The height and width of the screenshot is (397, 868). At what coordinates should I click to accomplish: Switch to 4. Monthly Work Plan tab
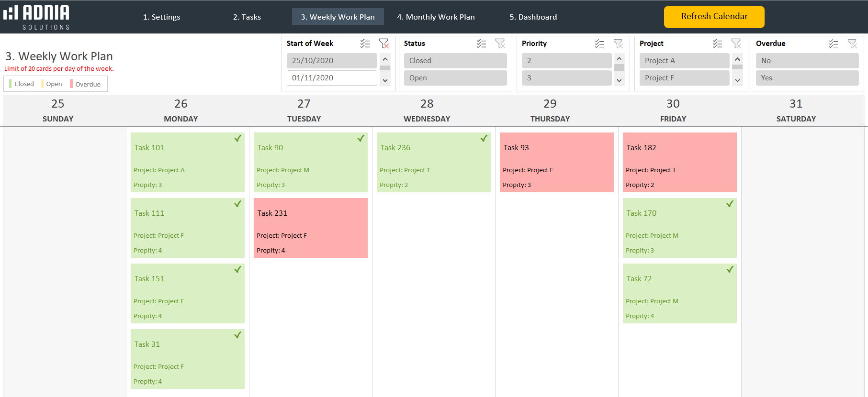tap(436, 17)
